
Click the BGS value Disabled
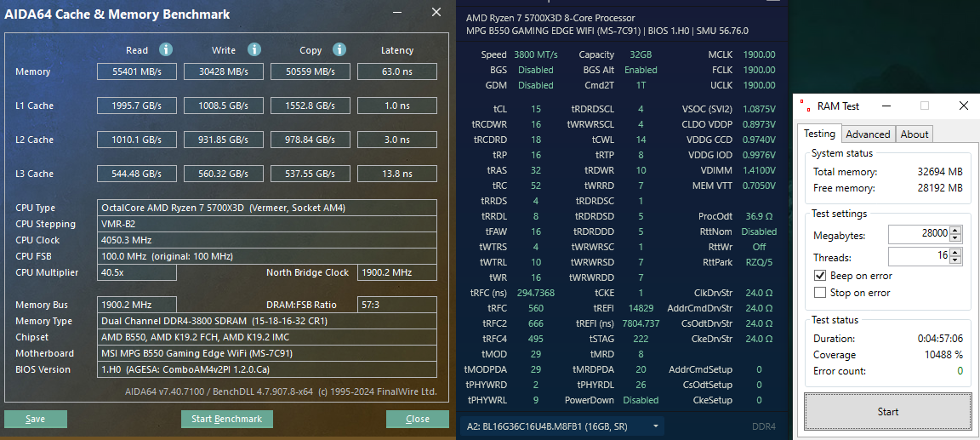tap(536, 70)
